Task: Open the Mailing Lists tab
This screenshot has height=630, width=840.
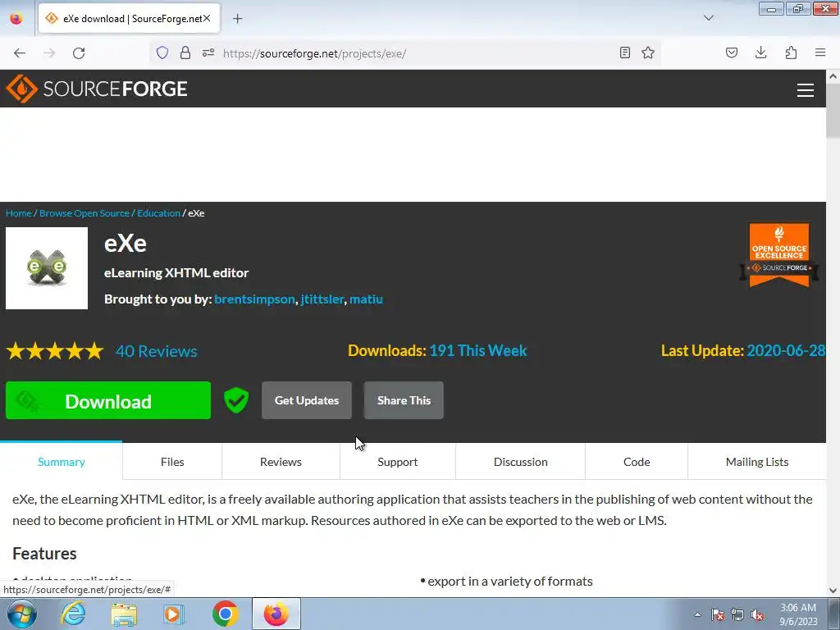Action: pyautogui.click(x=757, y=461)
